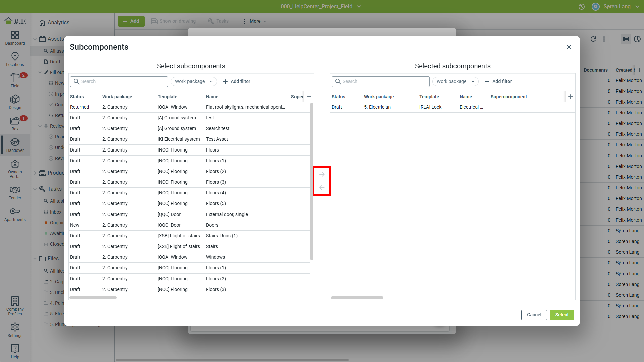Click left table horizontal scrollbar
This screenshot has height=362, width=644.
point(93,298)
